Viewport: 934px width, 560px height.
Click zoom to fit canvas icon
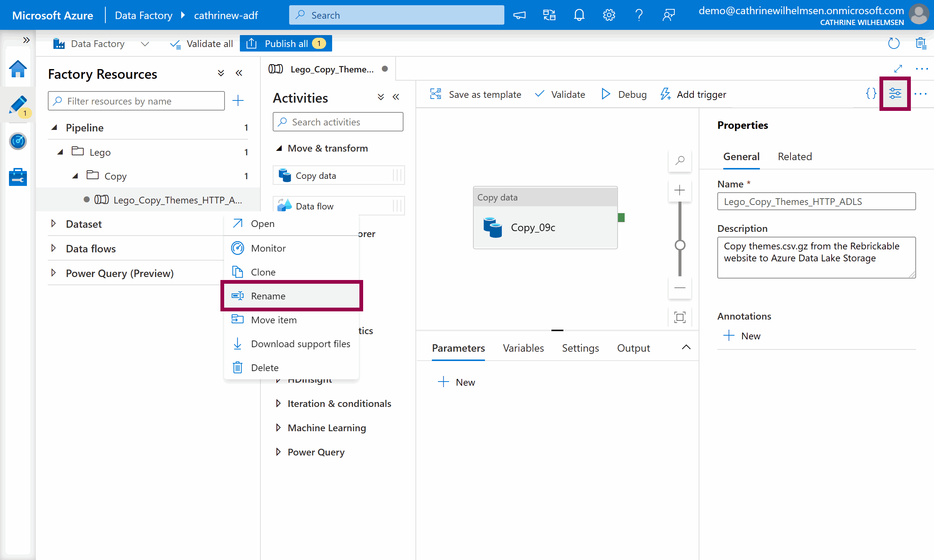(x=680, y=317)
